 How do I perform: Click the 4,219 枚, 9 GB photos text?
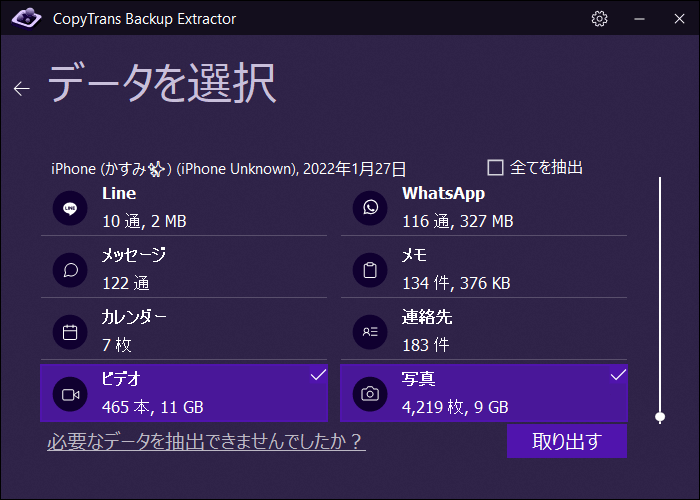pos(455,407)
